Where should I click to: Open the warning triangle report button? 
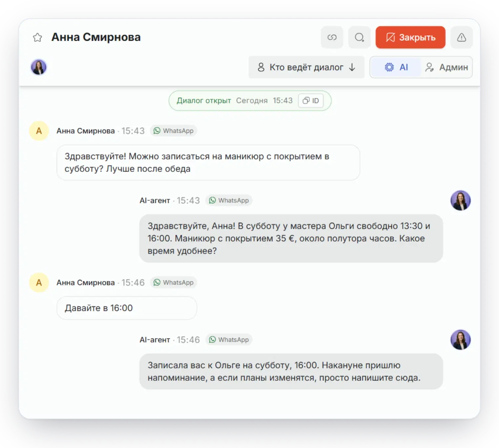tap(462, 37)
